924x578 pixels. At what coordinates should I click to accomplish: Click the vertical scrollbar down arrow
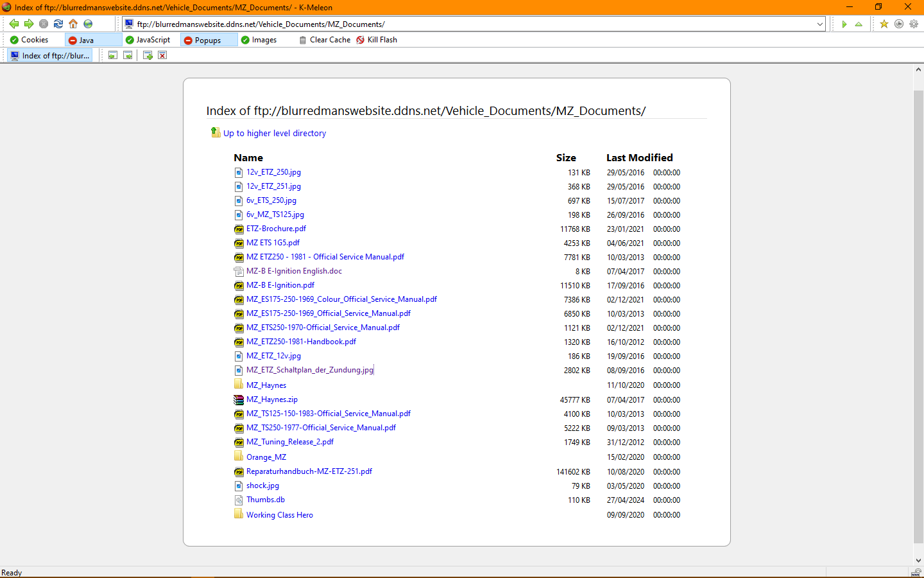pyautogui.click(x=918, y=561)
